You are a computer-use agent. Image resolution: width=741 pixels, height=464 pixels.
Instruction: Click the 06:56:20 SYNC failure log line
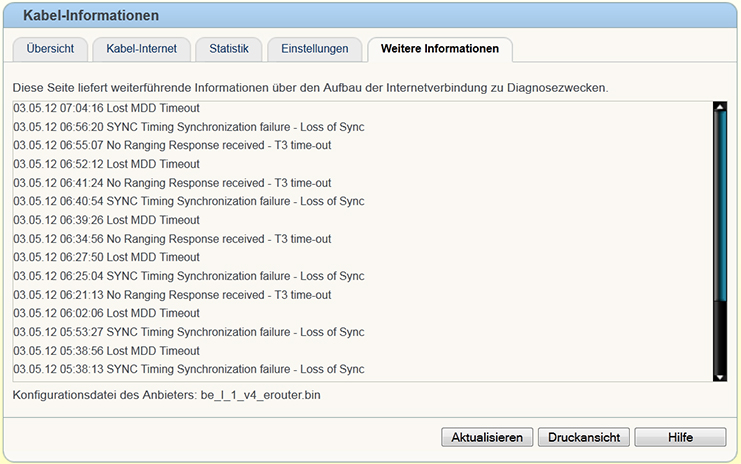coord(188,127)
